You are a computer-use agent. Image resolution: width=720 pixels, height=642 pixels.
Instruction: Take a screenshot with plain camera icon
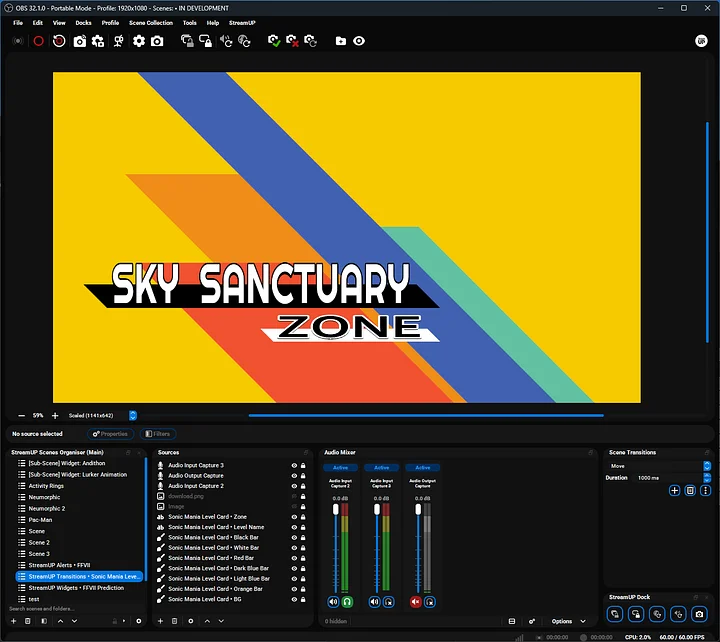click(157, 41)
